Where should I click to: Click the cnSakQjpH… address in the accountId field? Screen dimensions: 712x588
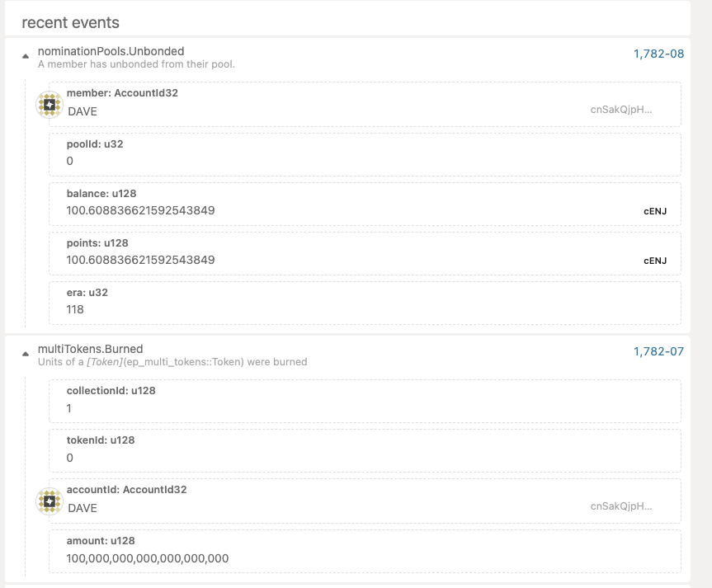620,506
